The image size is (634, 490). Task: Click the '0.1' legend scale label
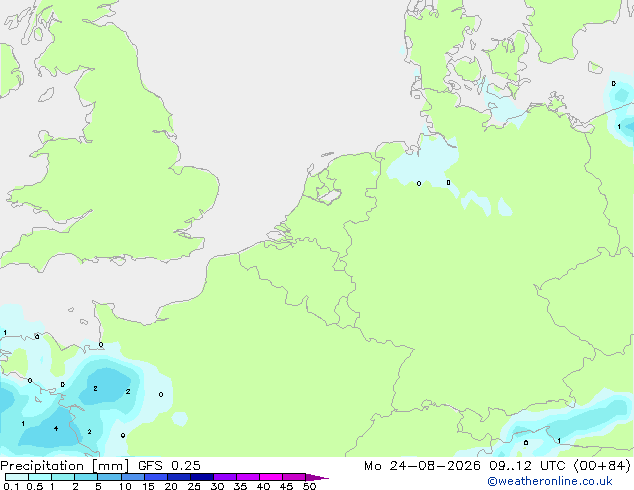(11, 486)
